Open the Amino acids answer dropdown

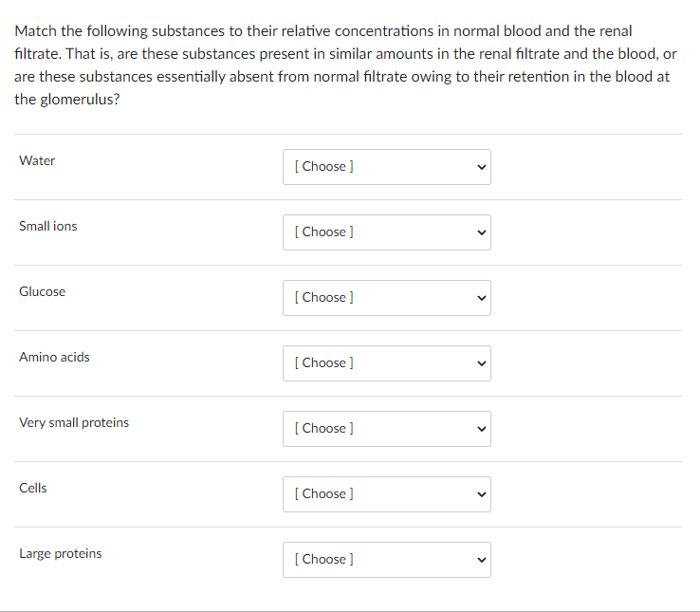(x=386, y=362)
